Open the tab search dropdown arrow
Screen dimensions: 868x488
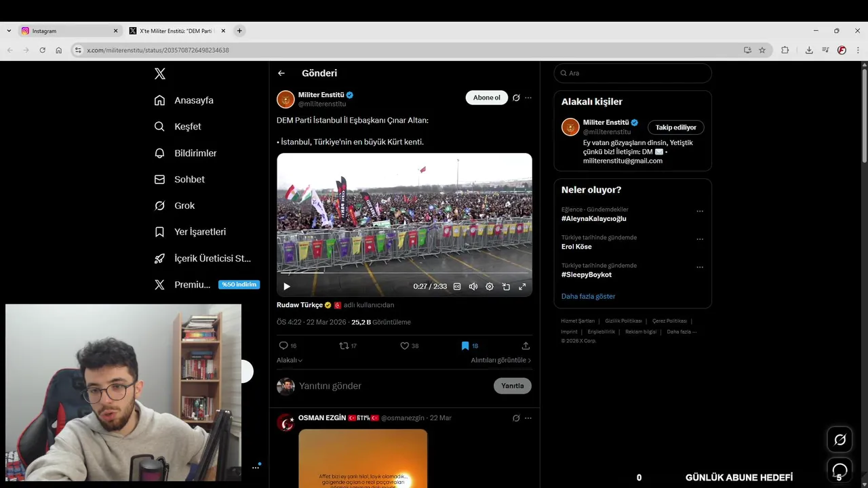[x=9, y=30]
